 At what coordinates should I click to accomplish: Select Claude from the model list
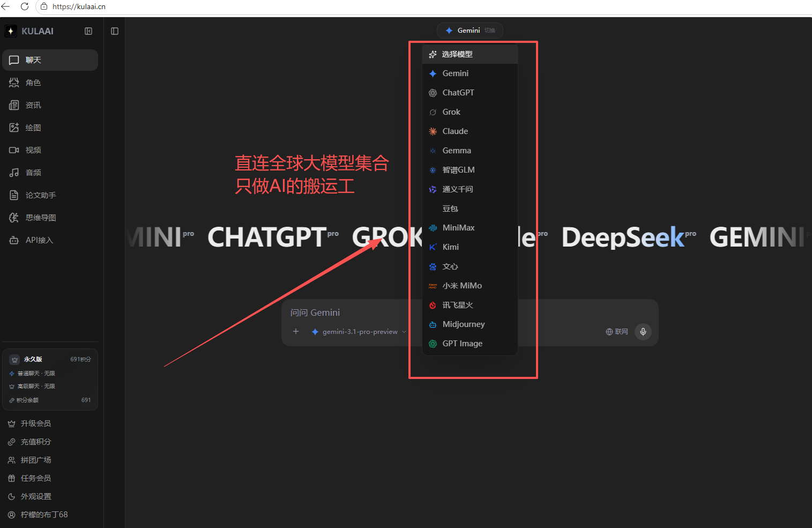pyautogui.click(x=470, y=131)
